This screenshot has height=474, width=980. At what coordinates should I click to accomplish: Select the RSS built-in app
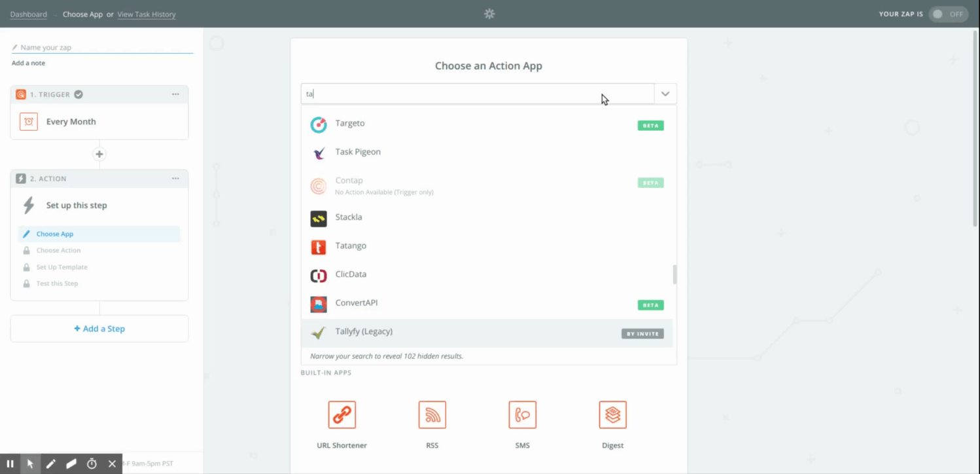[x=432, y=414]
